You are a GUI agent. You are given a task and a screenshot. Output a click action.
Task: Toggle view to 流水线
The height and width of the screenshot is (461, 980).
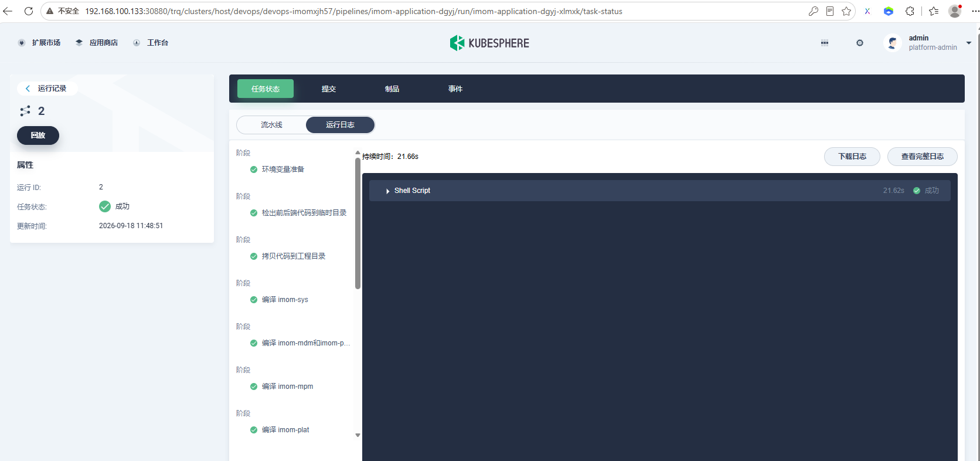pyautogui.click(x=271, y=125)
